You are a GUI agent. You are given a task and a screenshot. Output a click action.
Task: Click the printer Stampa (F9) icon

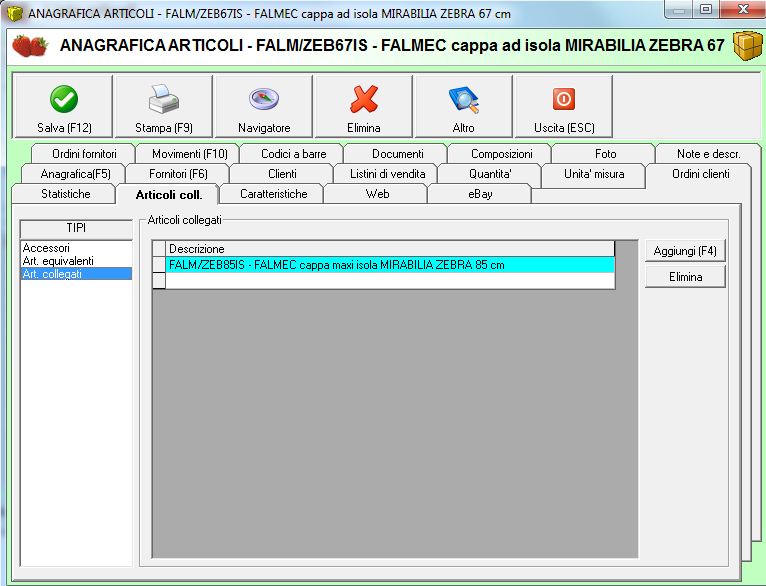(x=164, y=99)
